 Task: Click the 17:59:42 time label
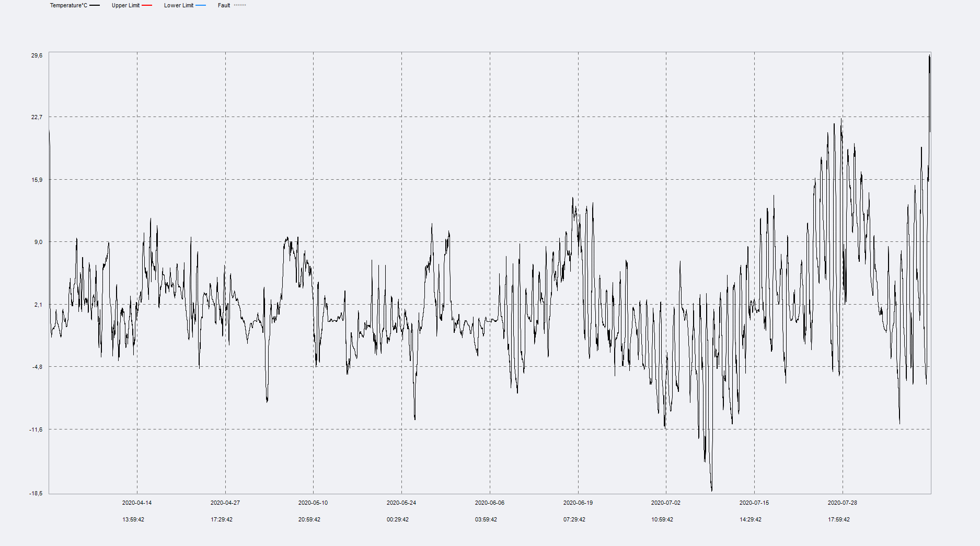[x=839, y=519]
